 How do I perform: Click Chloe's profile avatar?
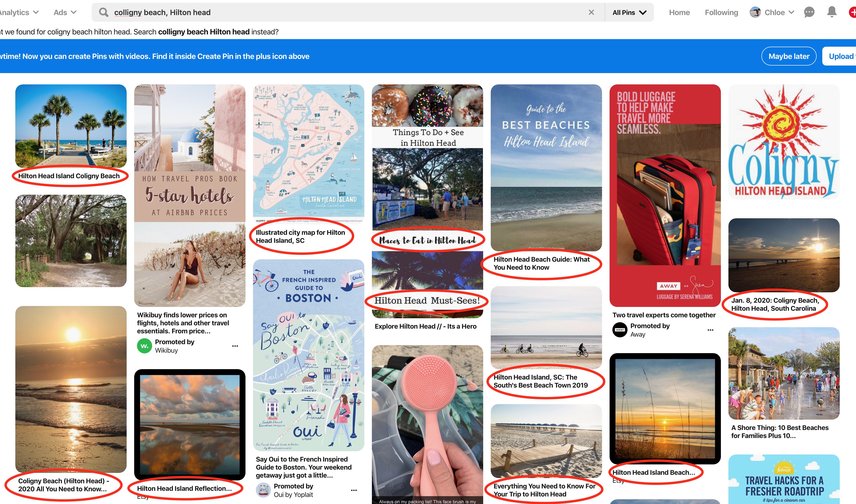point(755,12)
